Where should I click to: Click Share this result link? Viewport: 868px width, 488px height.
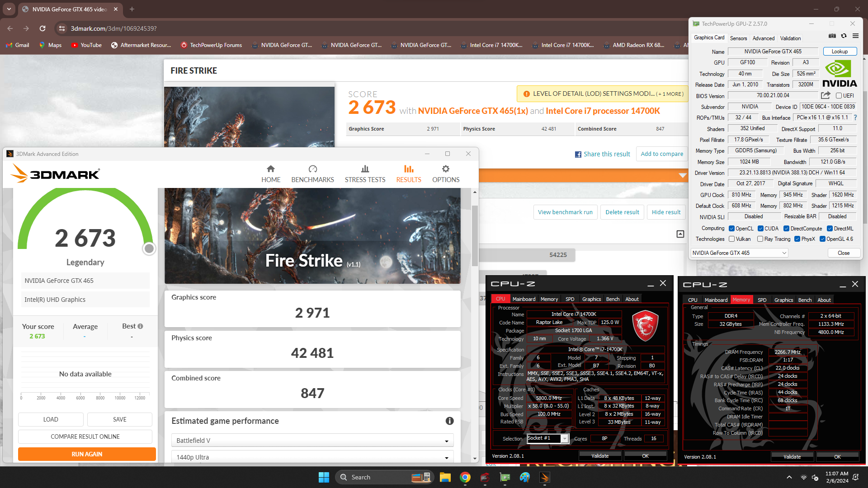[602, 154]
